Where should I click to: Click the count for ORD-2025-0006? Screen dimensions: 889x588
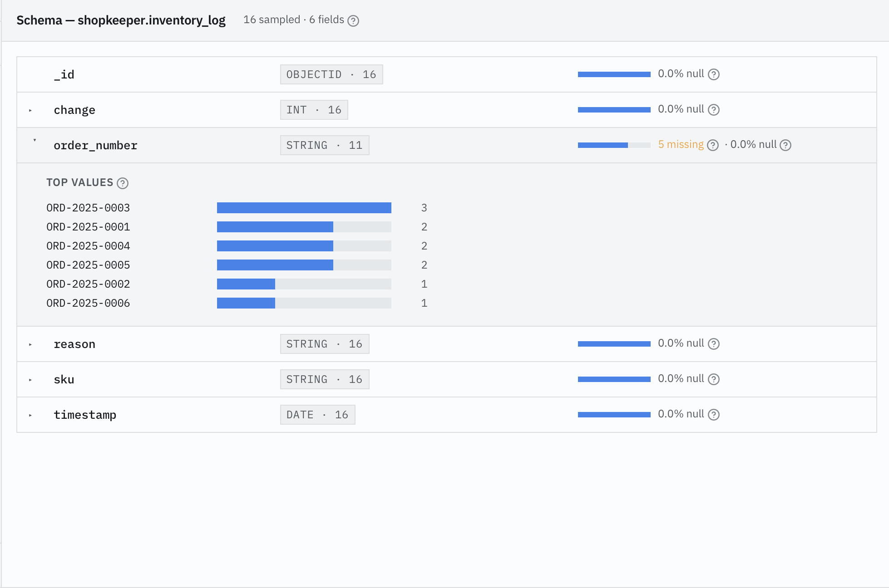click(424, 303)
